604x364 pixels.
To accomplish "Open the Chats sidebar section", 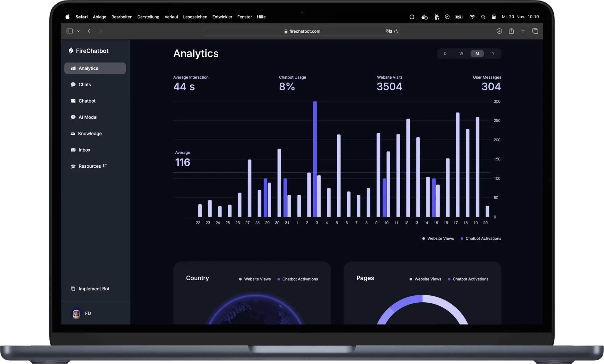I will [84, 84].
